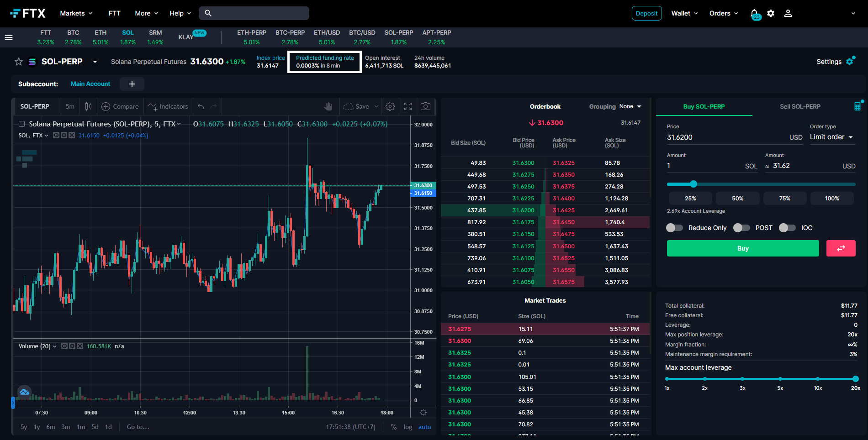Open the Help dropdown menu
This screenshot has width=868, height=440.
pos(180,13)
